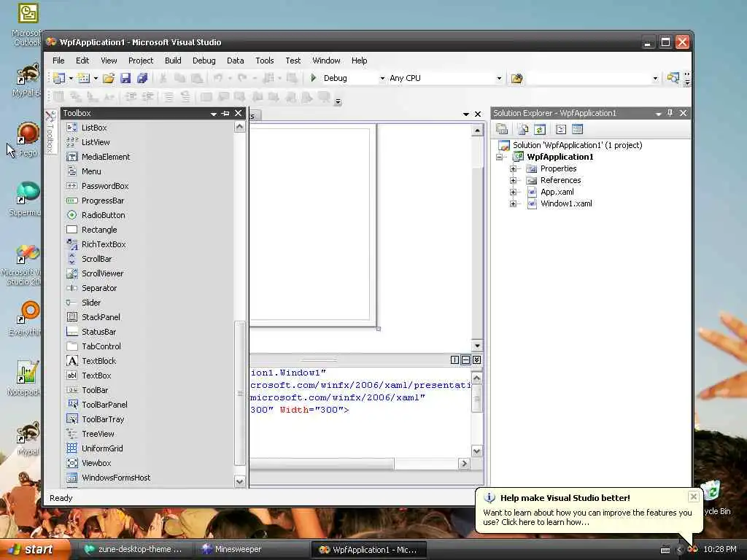This screenshot has height=560, width=747.
Task: Open the Any CPU platform dropdown
Action: pos(499,78)
